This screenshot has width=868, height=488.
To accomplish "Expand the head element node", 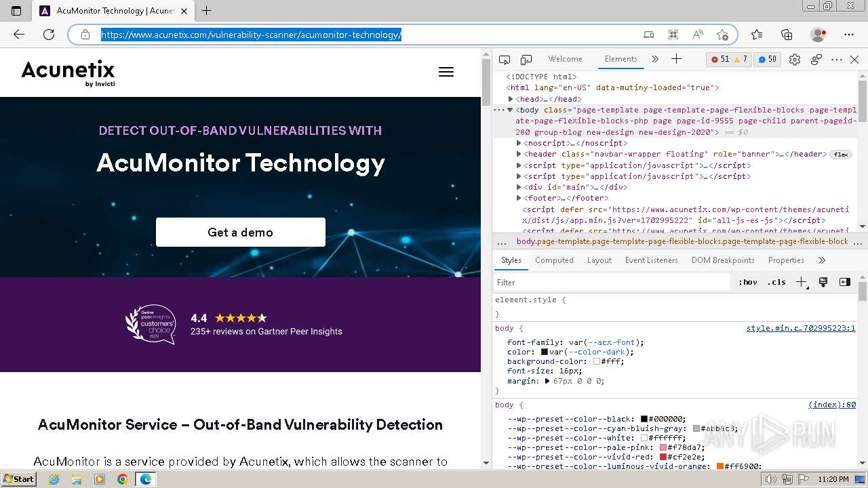I will pos(511,99).
